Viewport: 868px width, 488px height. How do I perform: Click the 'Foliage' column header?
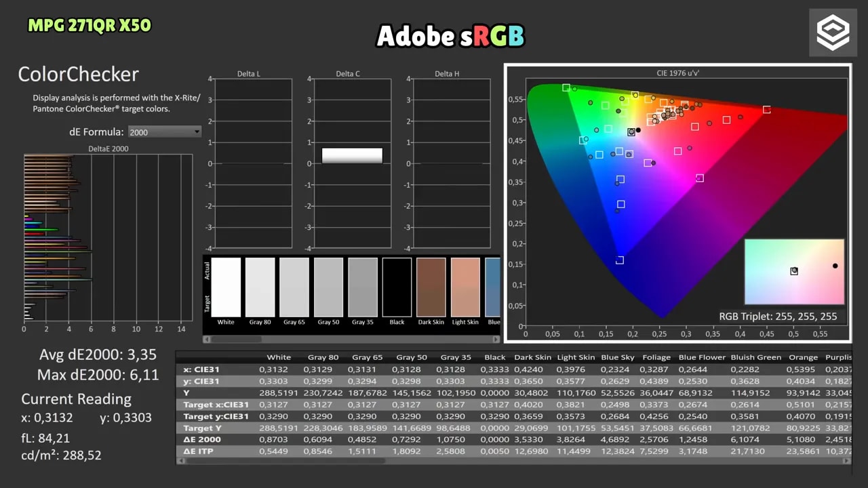656,357
